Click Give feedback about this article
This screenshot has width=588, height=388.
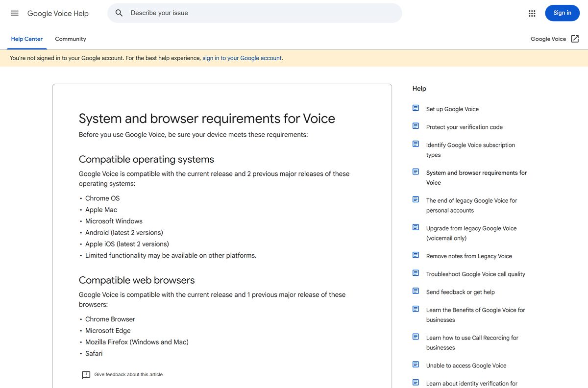128,374
